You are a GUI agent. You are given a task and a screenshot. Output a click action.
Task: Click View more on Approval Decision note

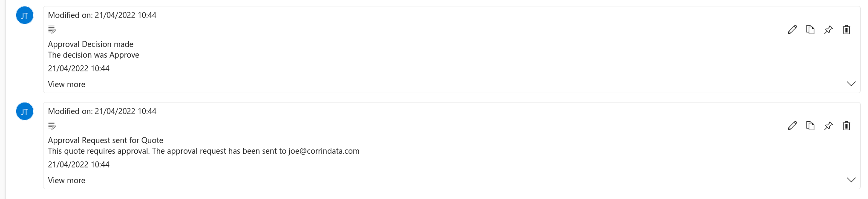(66, 85)
